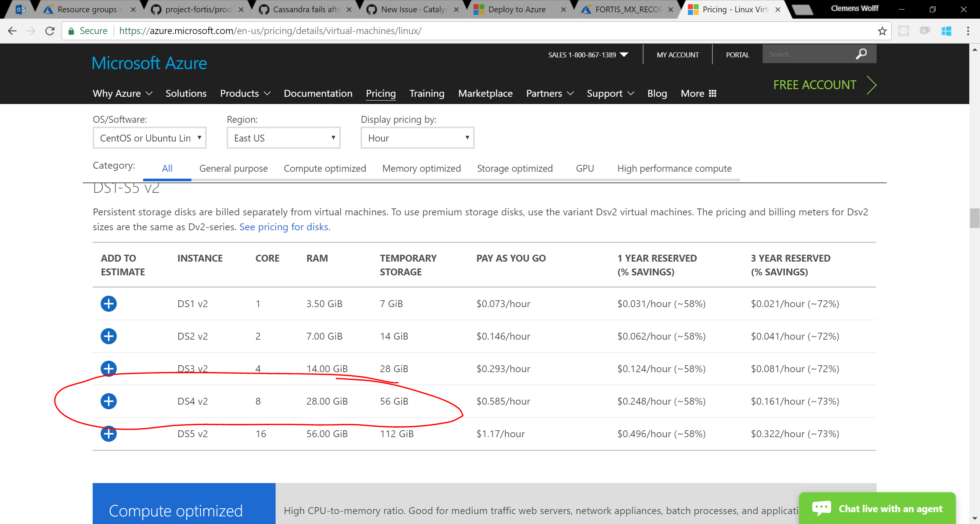Add DS2 v2 instance to estimate
This screenshot has height=524, width=980.
109,336
